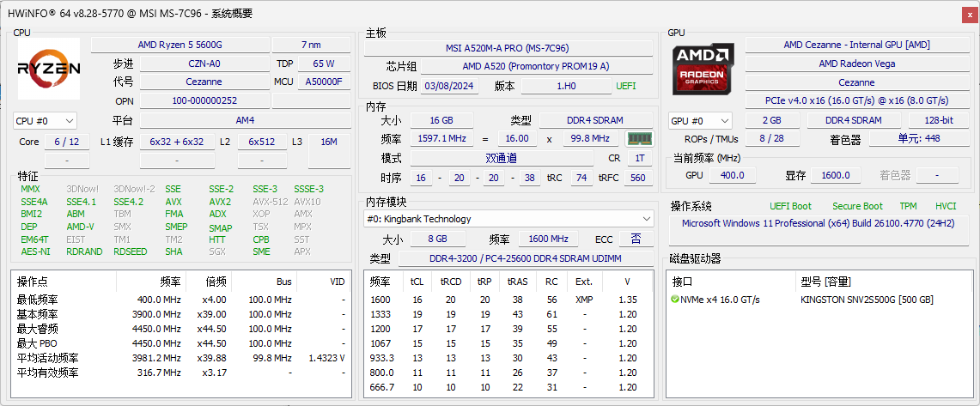Click the UEFI Boot status label
Viewport: 980px width, 406px height.
791,206
